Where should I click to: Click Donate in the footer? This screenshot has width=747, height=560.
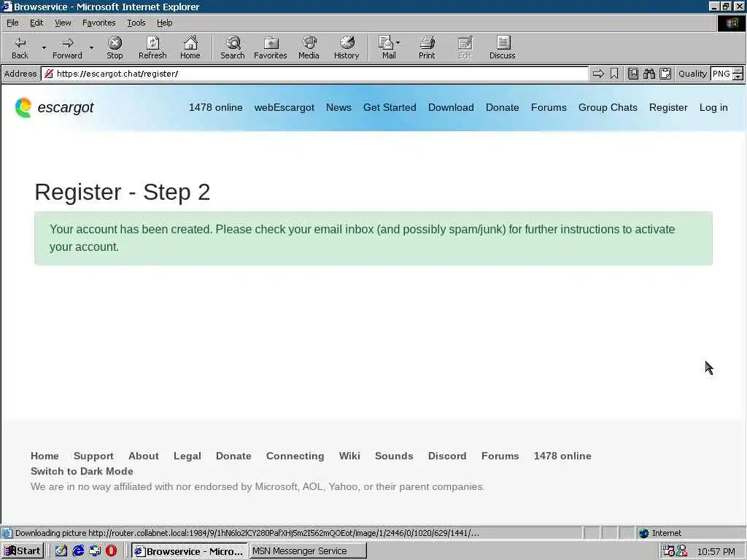tap(233, 456)
